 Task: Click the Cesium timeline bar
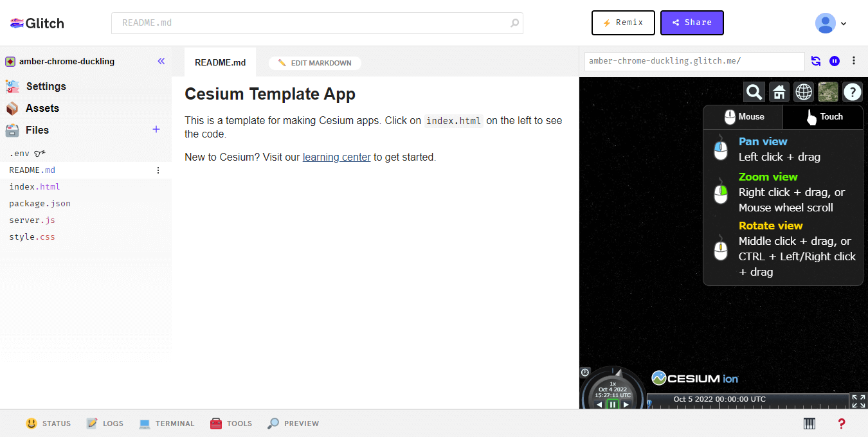coord(748,401)
